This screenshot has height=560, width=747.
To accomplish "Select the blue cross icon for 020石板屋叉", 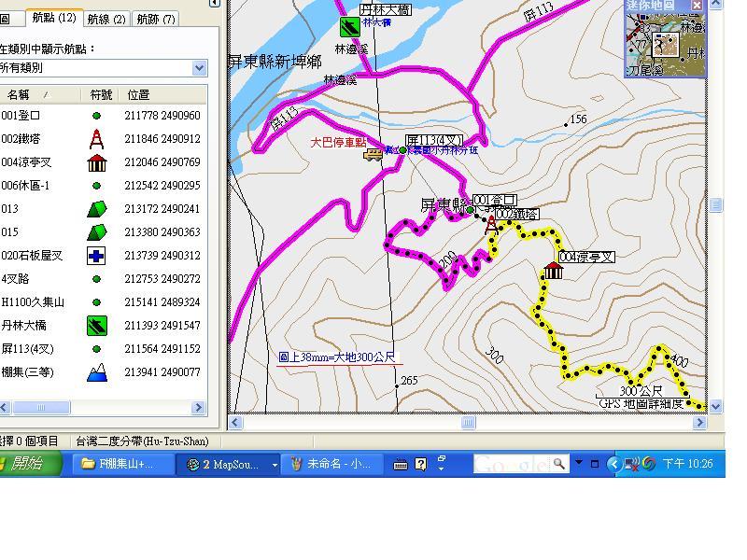I will (96, 256).
